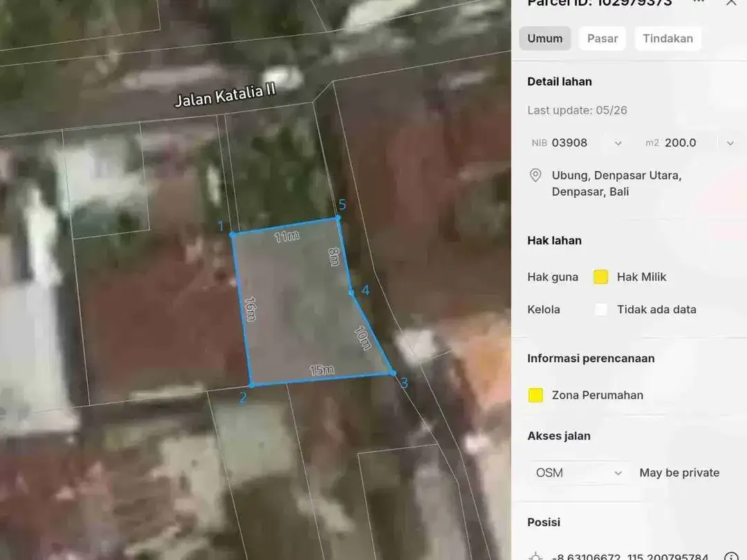Click the Last update: 05/26 text
Image resolution: width=747 pixels, height=560 pixels.
click(x=577, y=111)
